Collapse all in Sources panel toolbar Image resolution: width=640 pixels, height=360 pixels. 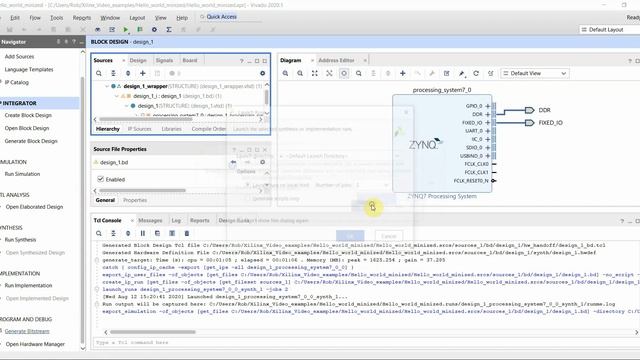113,73
